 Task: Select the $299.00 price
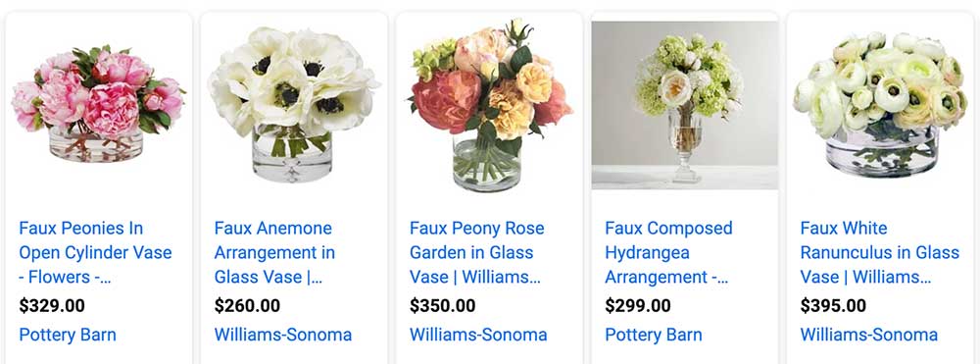tap(638, 306)
